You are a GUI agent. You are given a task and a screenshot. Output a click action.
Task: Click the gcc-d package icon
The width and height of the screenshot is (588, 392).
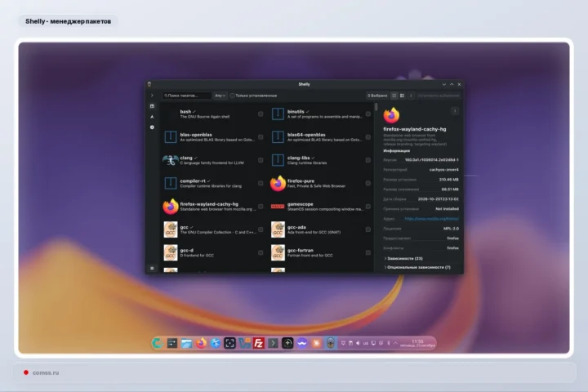coord(171,252)
